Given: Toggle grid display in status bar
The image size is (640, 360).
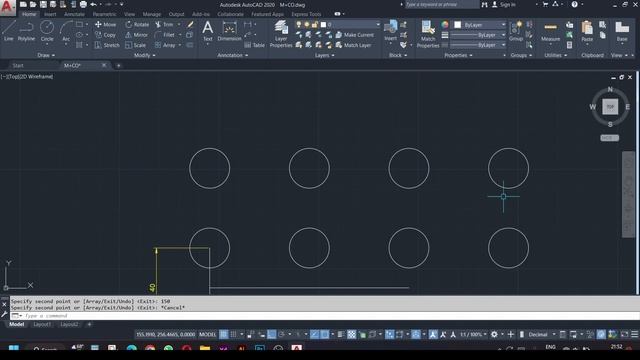Looking at the screenshot, I should click(x=224, y=335).
